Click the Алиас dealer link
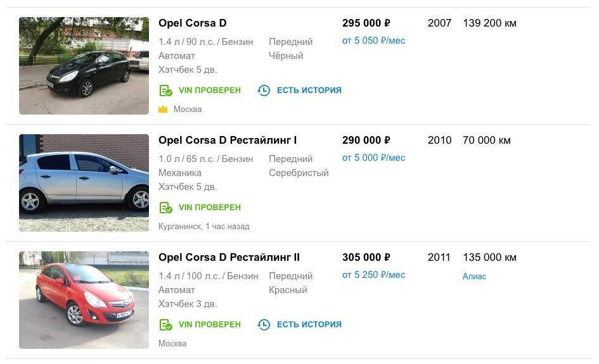The width and height of the screenshot is (599, 364). (x=474, y=276)
